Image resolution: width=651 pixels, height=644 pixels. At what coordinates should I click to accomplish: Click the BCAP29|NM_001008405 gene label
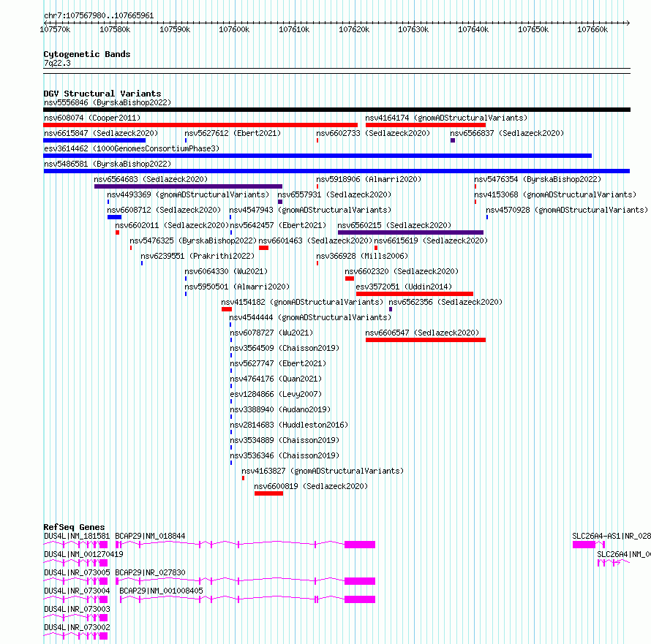(161, 591)
